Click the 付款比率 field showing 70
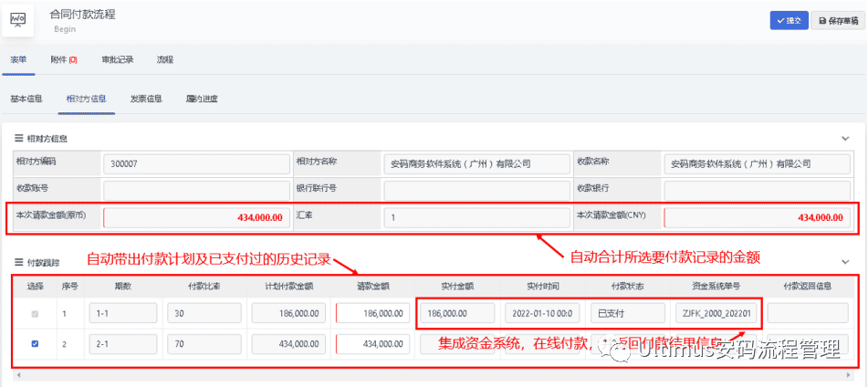Screen dimensions: 868x387 point(204,344)
